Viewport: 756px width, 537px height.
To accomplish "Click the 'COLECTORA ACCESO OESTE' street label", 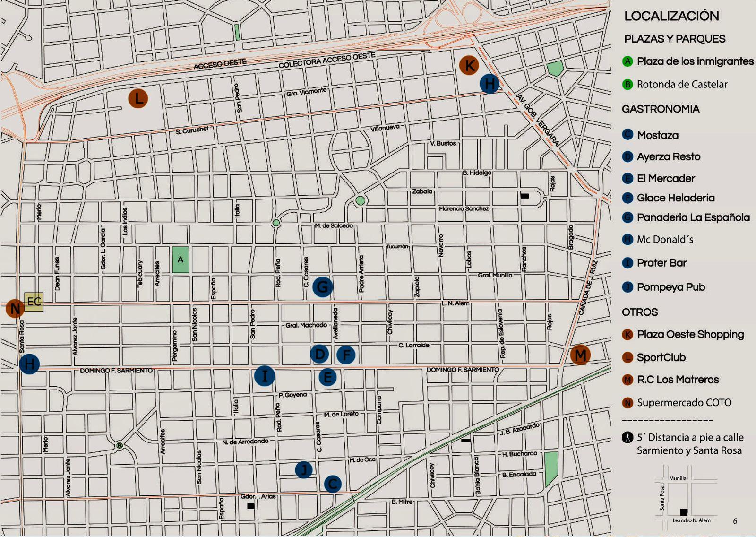I will pos(327,60).
